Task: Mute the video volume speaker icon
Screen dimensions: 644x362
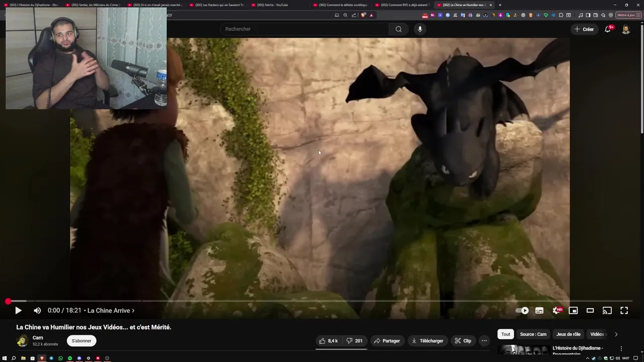Action: tap(37, 311)
